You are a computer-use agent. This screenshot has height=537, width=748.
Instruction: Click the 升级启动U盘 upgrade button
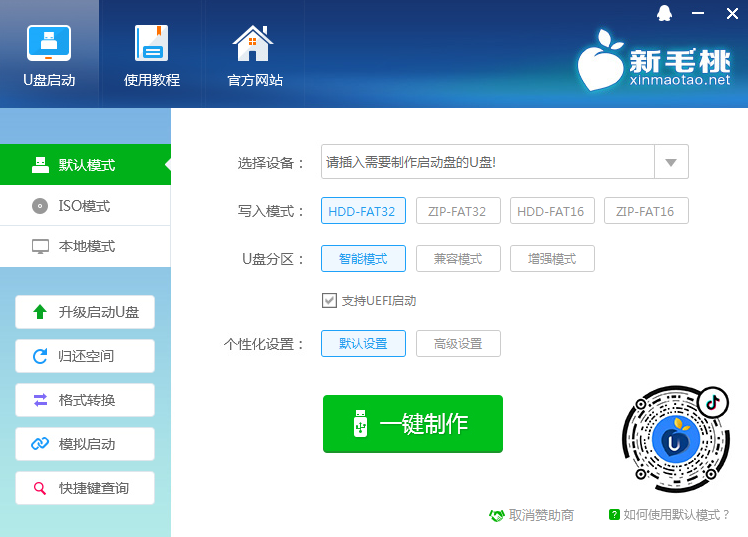[x=85, y=312]
